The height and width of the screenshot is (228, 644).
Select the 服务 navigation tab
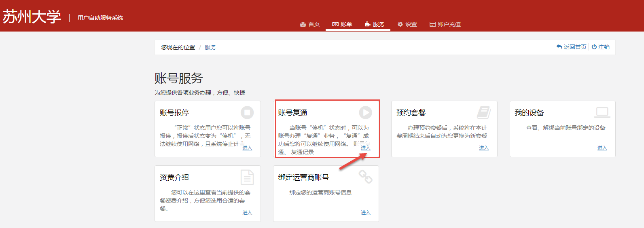(x=375, y=24)
